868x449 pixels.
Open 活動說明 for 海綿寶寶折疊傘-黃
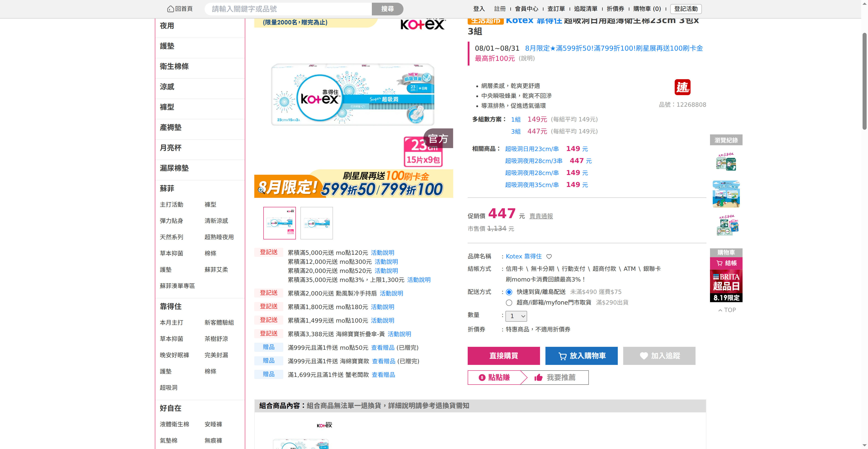pyautogui.click(x=399, y=334)
